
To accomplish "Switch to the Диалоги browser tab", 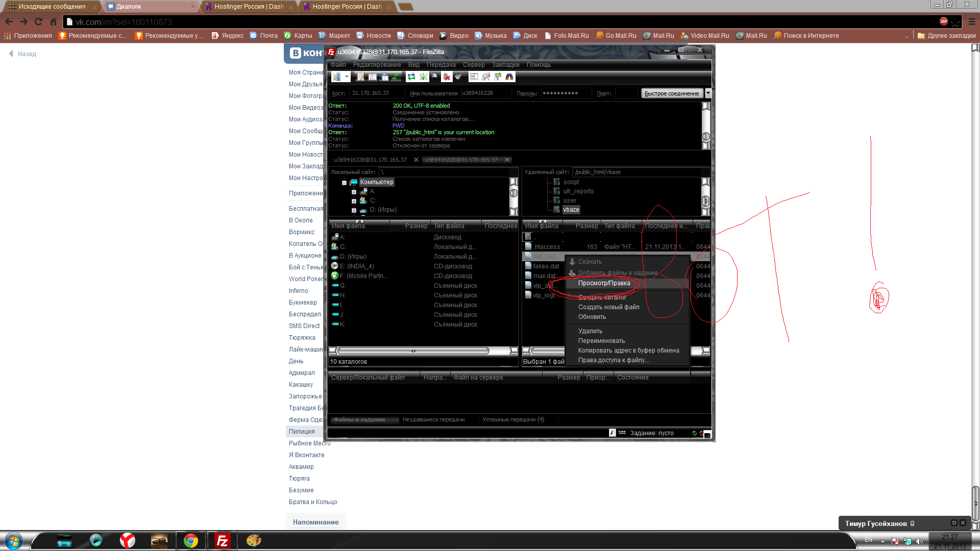I will click(x=151, y=7).
